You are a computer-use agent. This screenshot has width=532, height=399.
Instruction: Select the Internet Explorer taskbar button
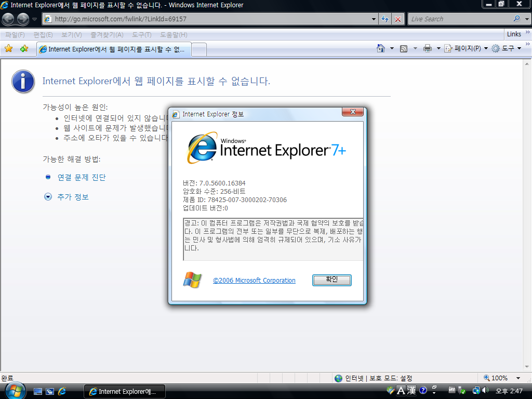[x=125, y=392]
